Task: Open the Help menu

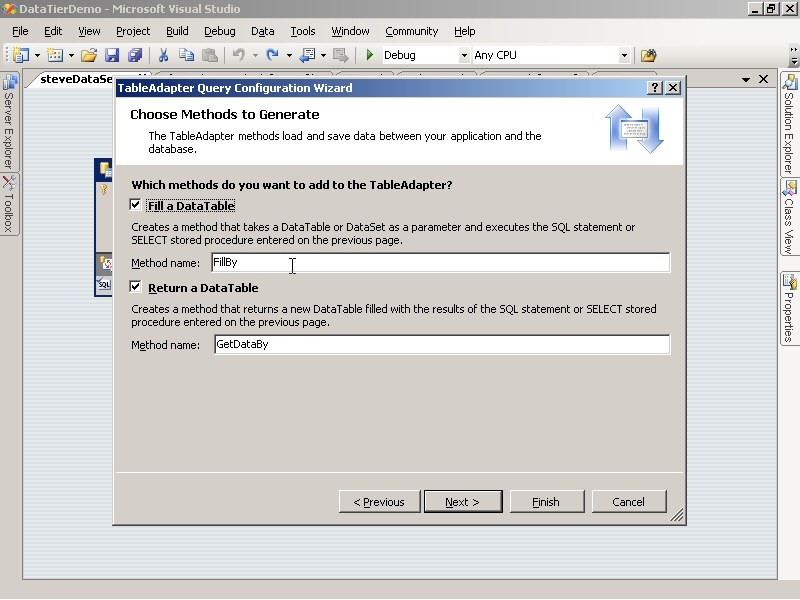Action: tap(465, 31)
